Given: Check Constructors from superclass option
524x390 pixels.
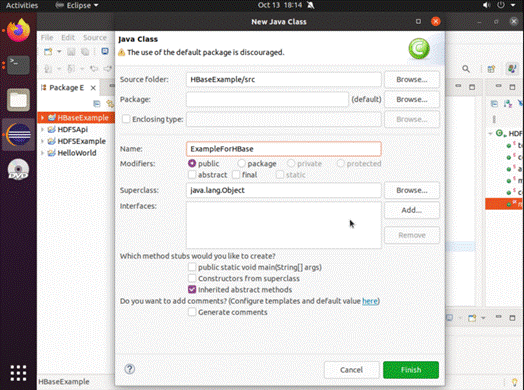Looking at the screenshot, I should point(192,278).
